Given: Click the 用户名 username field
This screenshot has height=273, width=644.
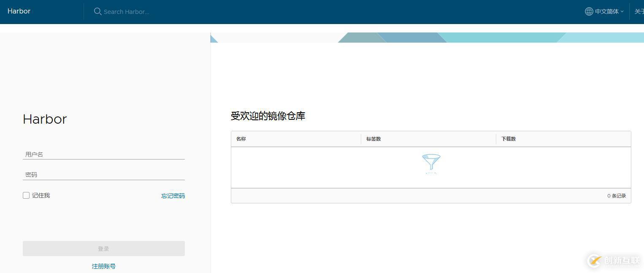Looking at the screenshot, I should pos(104,154).
